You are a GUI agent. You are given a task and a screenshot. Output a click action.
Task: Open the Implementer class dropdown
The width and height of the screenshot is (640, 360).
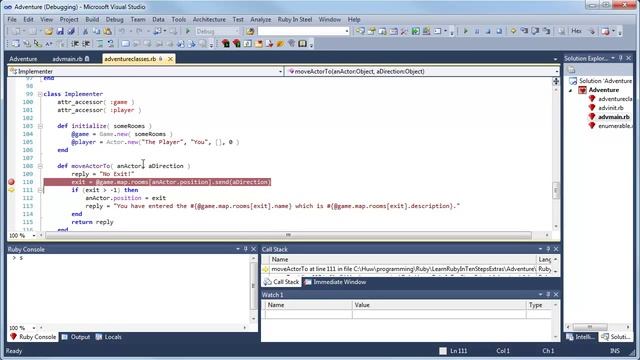[280, 71]
